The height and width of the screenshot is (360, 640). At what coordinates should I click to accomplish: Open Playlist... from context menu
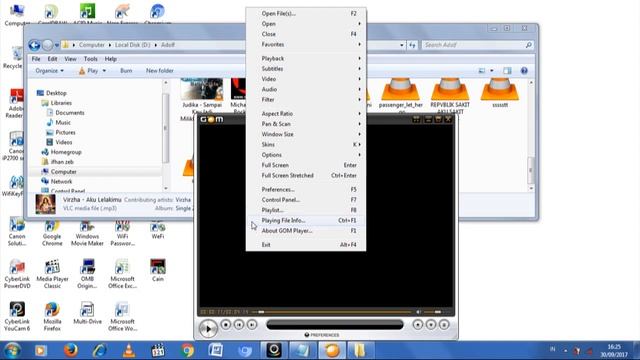[x=306, y=210]
